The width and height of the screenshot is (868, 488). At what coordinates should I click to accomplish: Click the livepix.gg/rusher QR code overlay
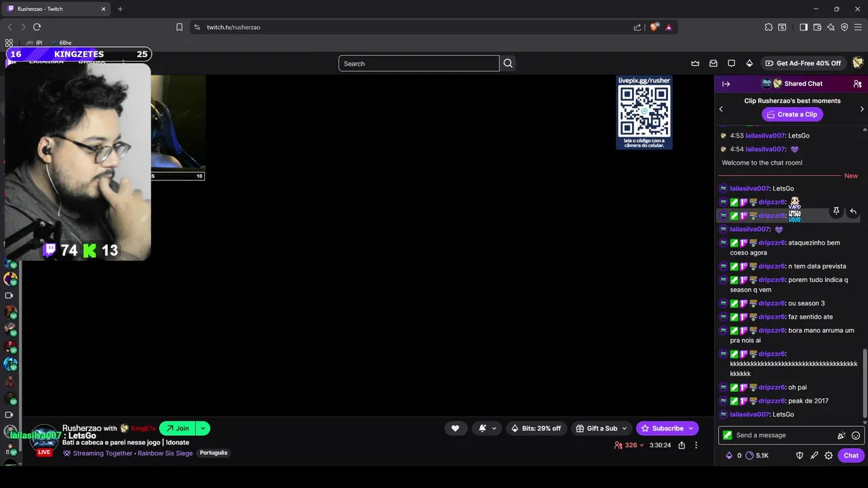pyautogui.click(x=644, y=113)
